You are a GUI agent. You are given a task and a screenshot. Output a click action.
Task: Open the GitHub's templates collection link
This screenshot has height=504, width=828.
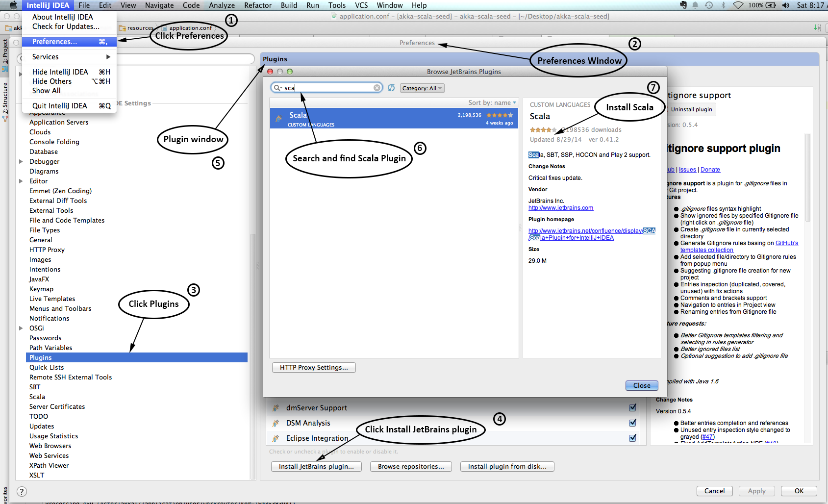pyautogui.click(x=739, y=247)
